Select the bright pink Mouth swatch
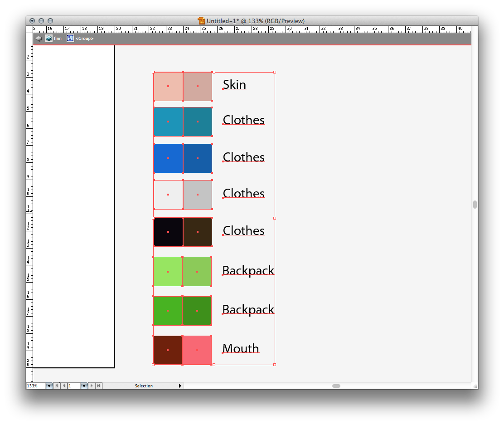Viewport: 504px width, 425px height. (197, 350)
